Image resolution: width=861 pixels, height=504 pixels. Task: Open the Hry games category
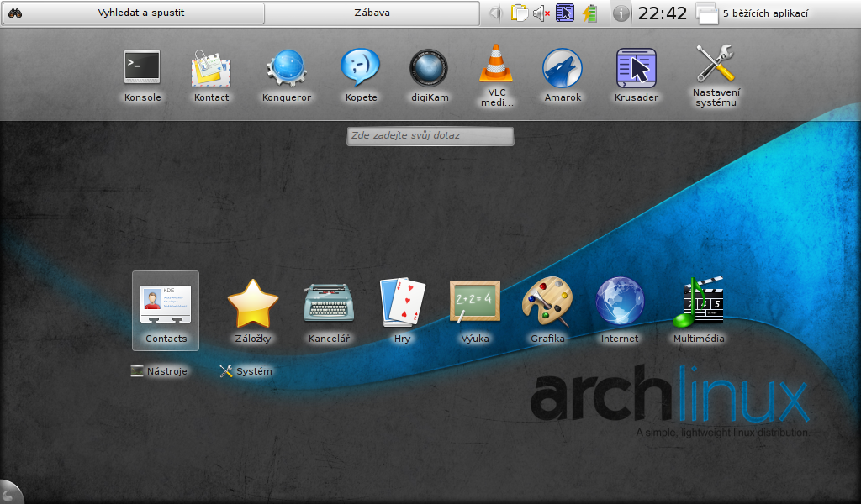point(402,311)
